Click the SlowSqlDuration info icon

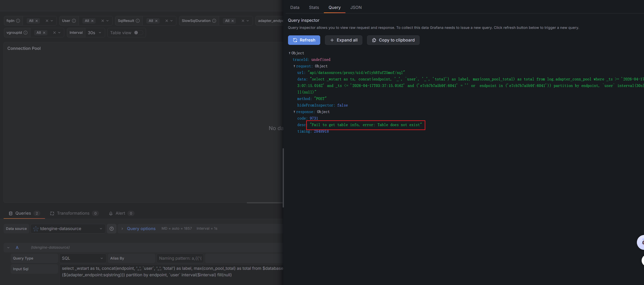tap(214, 21)
